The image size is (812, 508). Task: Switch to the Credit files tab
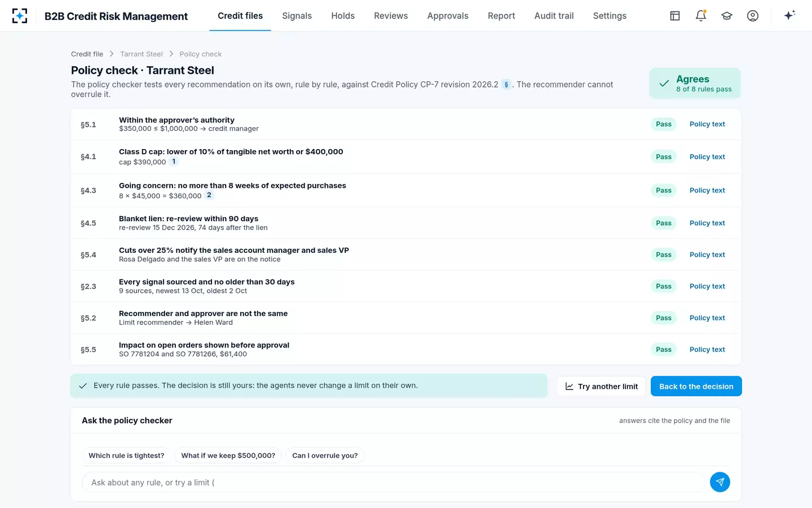[x=240, y=16]
